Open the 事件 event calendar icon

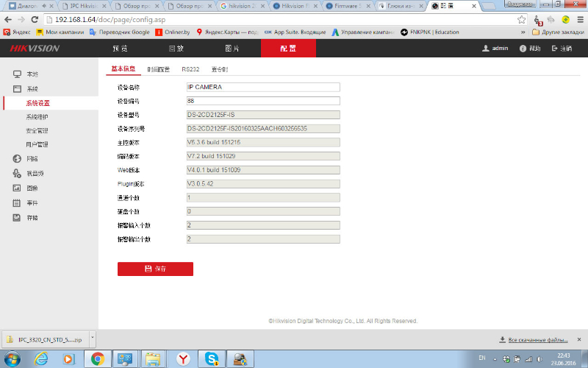coord(17,203)
